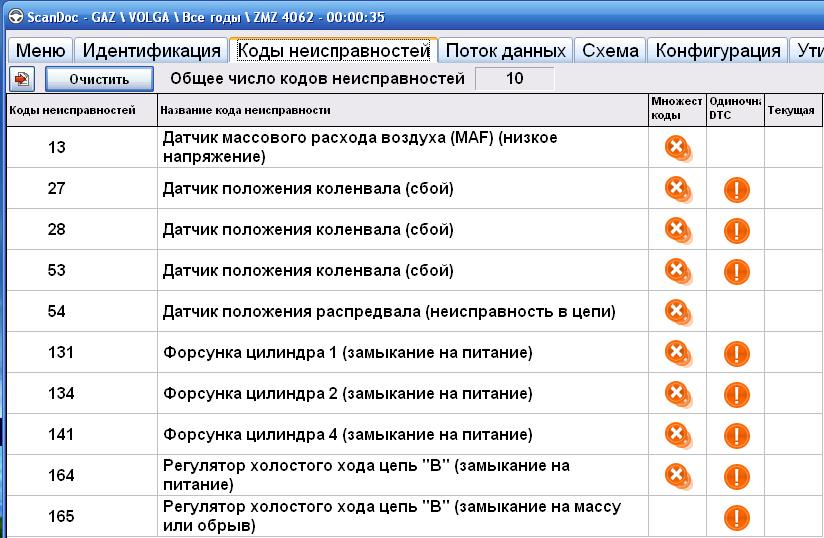Click single DTC warning icon for code 141

tap(736, 436)
